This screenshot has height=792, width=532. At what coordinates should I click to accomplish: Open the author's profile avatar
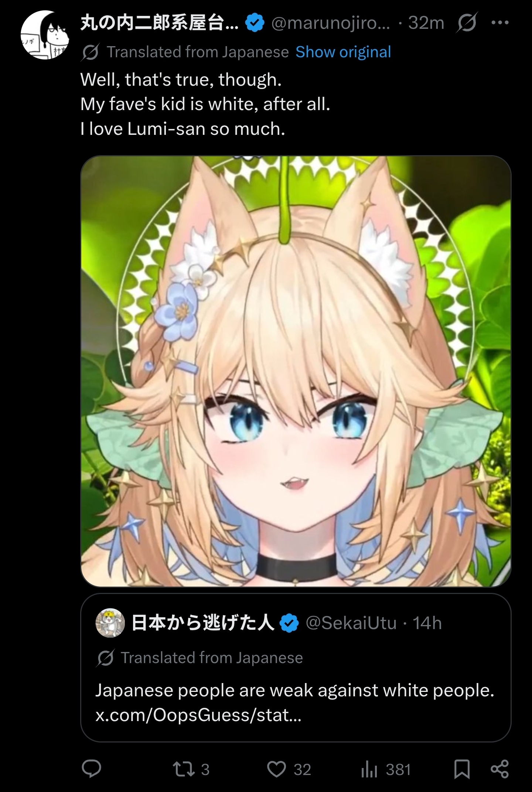45,35
